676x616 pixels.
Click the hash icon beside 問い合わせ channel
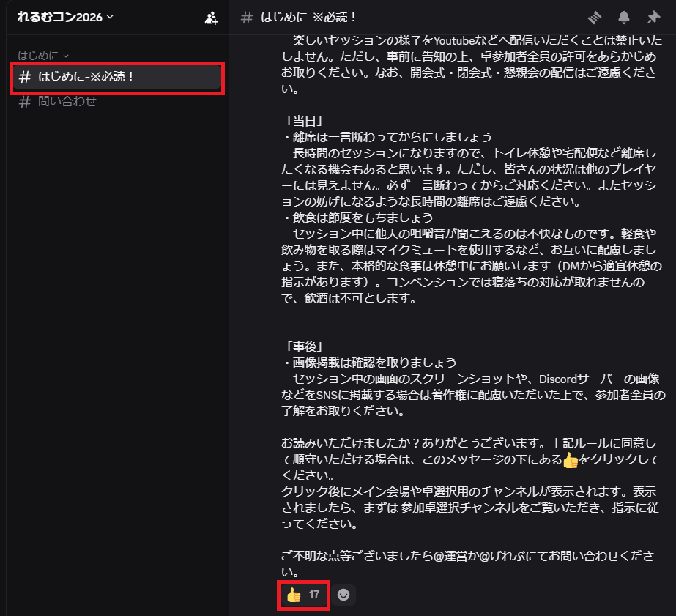point(25,102)
